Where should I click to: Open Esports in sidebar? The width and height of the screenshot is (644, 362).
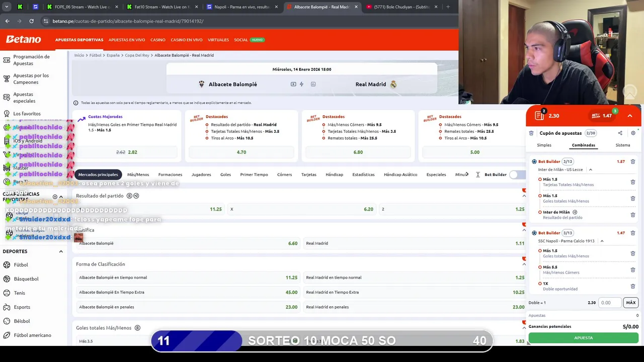click(22, 307)
